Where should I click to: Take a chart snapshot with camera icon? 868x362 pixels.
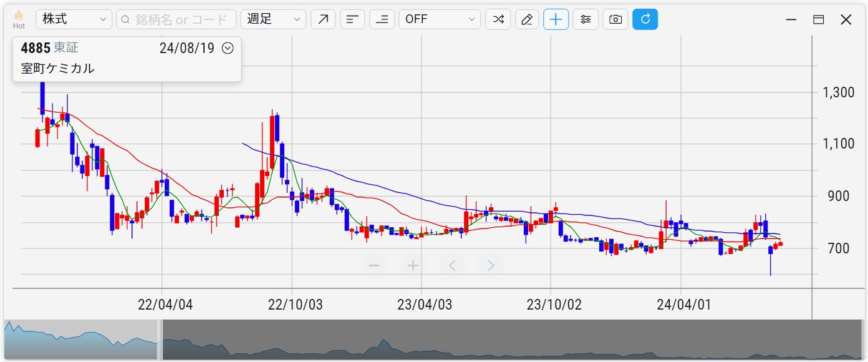(x=615, y=19)
